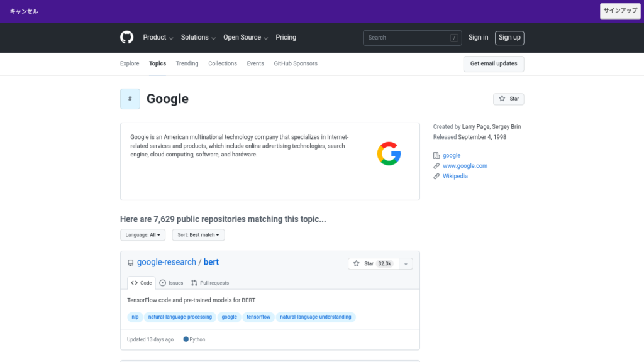The image size is (644, 362).
Task: Expand the Product menu
Action: click(158, 38)
